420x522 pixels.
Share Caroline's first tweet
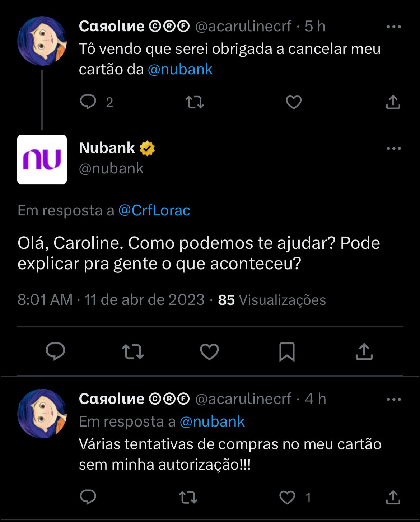393,102
